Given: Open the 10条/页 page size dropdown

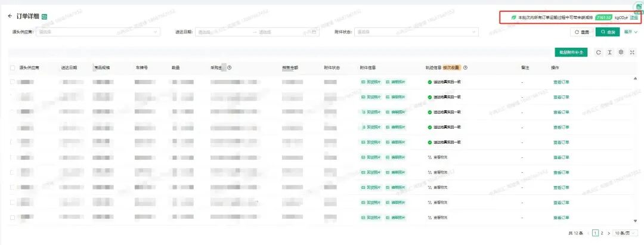Looking at the screenshot, I should (x=625, y=233).
